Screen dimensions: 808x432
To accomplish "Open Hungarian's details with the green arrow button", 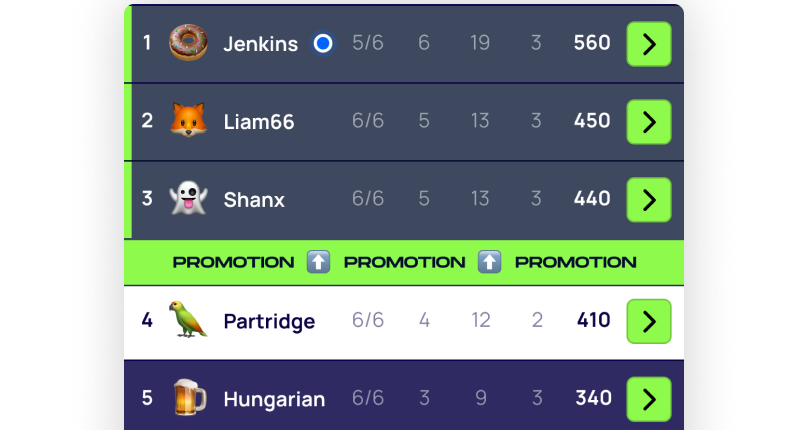I will point(649,400).
